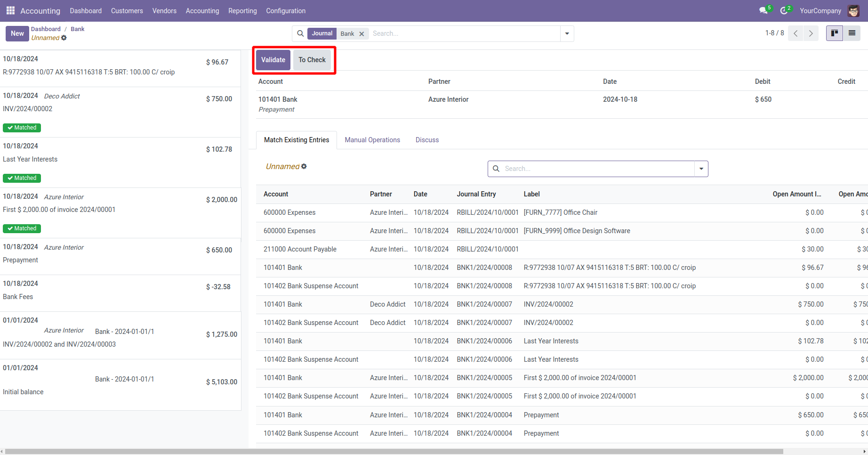Switch to Manual Operations tab
868x455 pixels.
(x=372, y=140)
